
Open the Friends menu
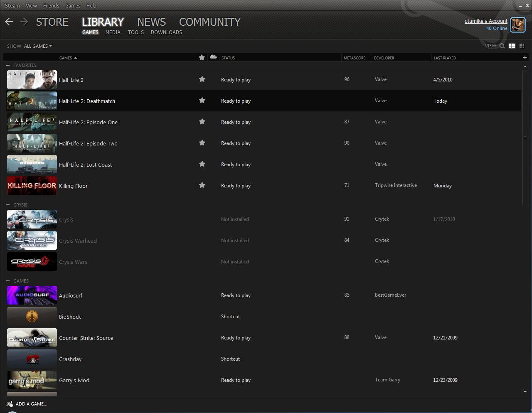point(51,5)
